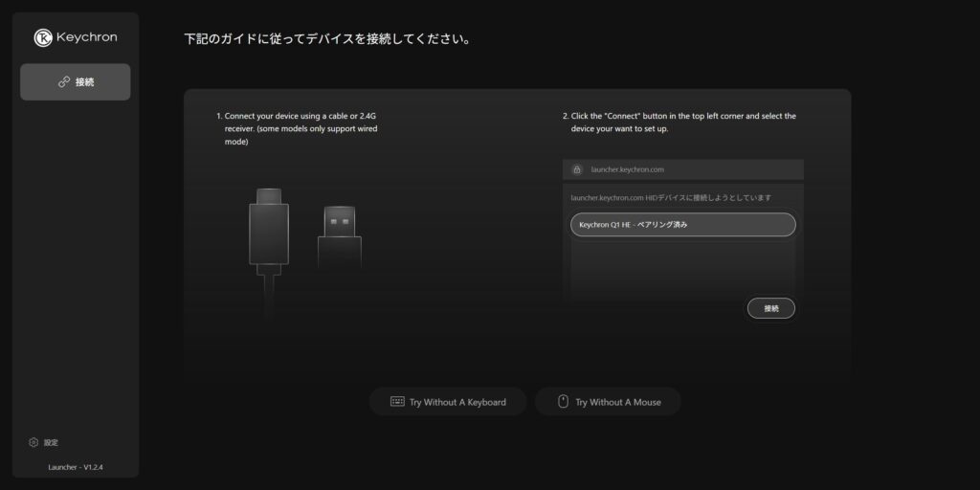Click the Launcher V1.2.4 version label
The width and height of the screenshot is (980, 490).
75,467
